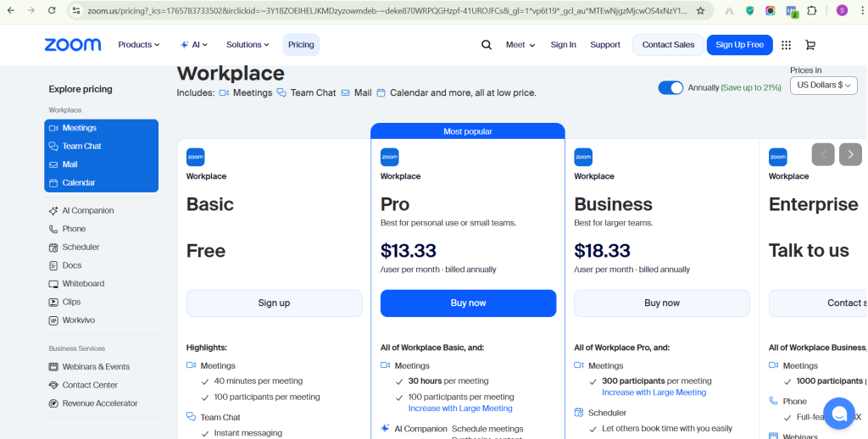This screenshot has height=439, width=868.
Task: Click the Zoom logo
Action: coord(73,45)
